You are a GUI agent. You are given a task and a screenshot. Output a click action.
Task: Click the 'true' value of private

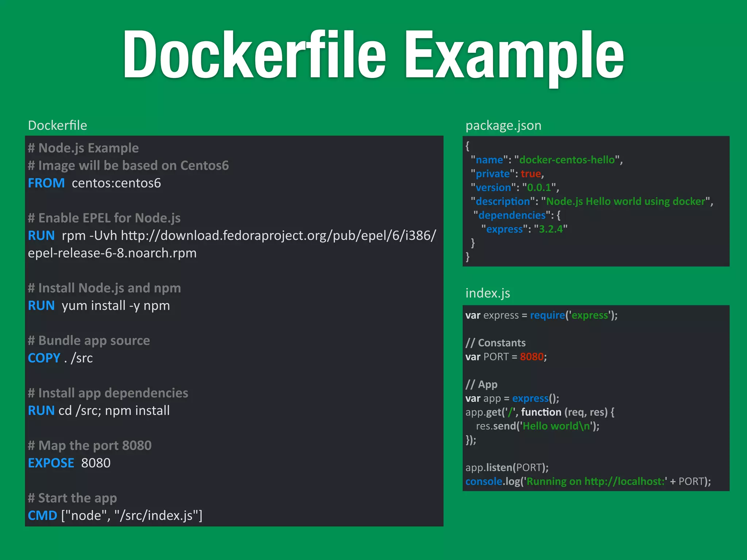tap(531, 174)
